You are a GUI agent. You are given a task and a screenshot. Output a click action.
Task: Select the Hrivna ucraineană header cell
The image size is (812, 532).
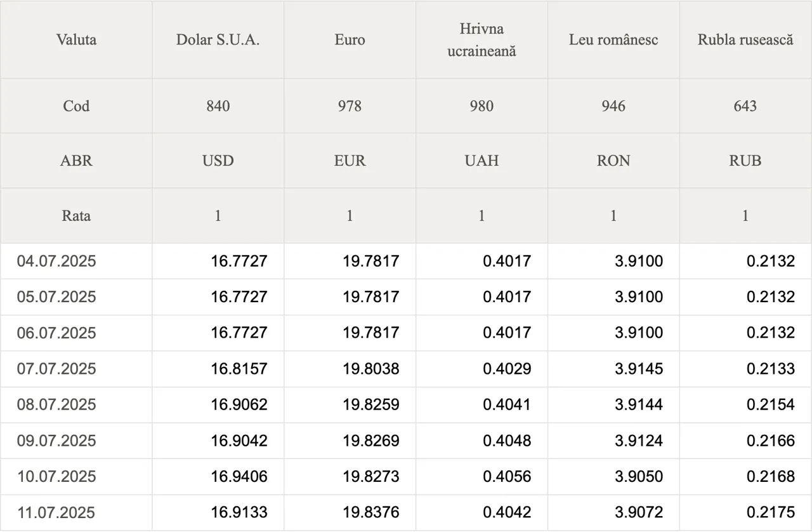(x=481, y=40)
